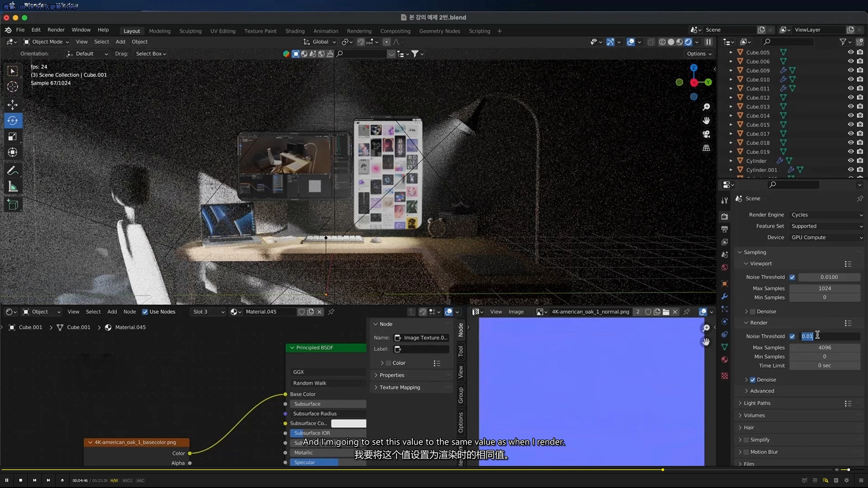Toggle the Use Nodes checkbox
The image size is (868, 488).
145,312
